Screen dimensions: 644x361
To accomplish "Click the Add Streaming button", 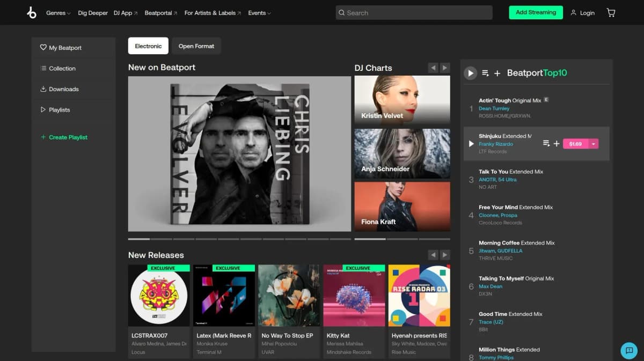I will point(536,12).
